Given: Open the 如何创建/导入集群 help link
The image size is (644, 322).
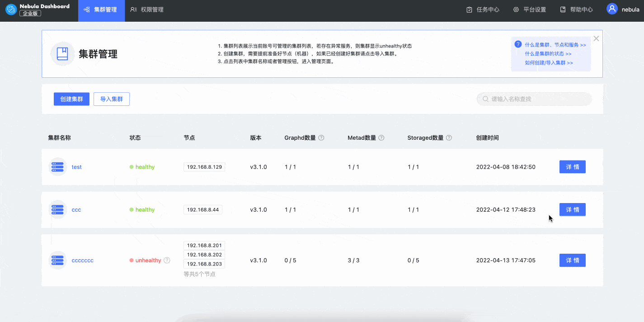Looking at the screenshot, I should 549,63.
